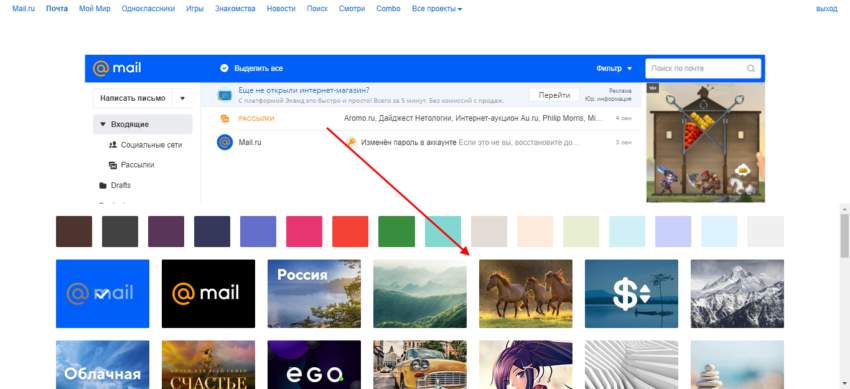Click the online-store ad icon

[224, 95]
